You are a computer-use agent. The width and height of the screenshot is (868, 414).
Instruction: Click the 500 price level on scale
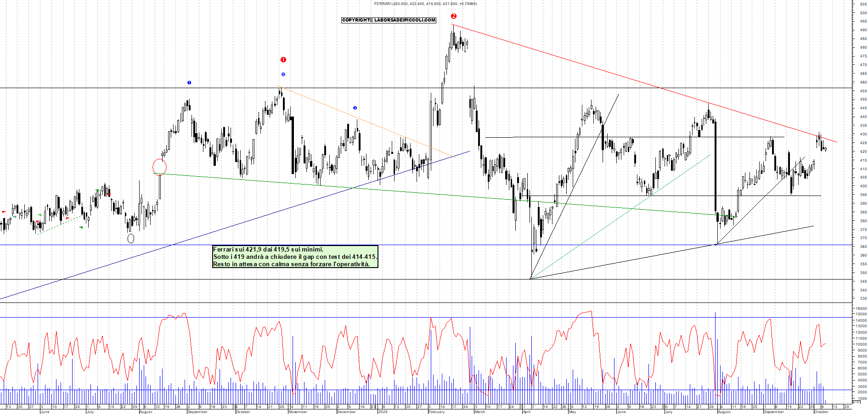(x=863, y=13)
